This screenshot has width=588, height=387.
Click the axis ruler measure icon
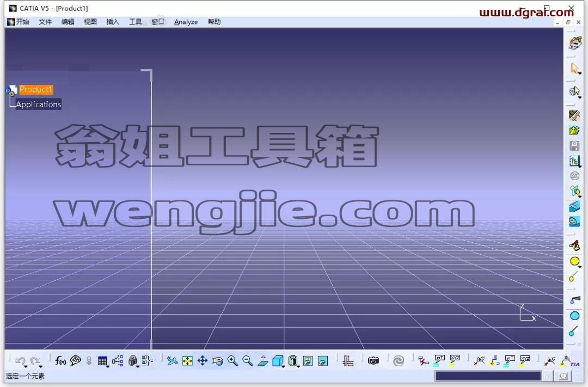(x=348, y=361)
